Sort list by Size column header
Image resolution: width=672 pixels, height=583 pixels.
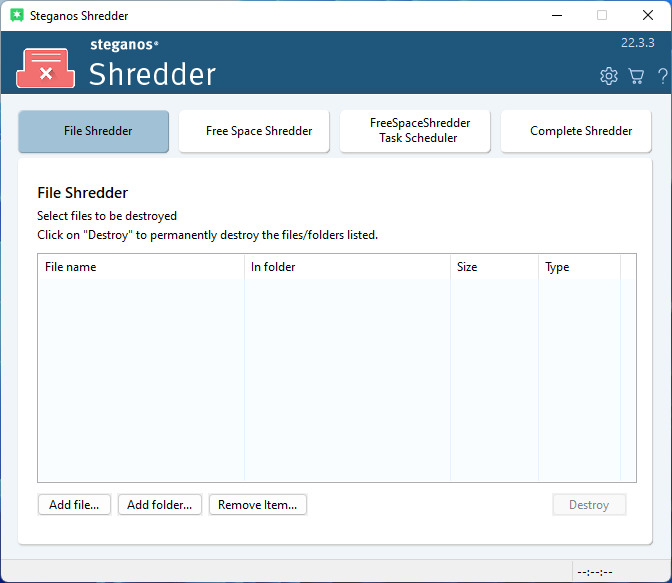pyautogui.click(x=493, y=267)
